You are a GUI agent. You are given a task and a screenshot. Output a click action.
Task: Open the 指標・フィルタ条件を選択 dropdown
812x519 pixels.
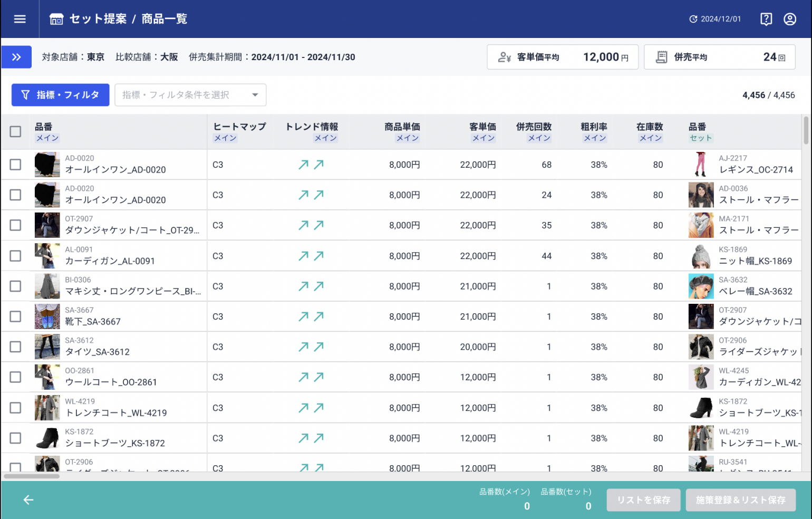tap(190, 95)
